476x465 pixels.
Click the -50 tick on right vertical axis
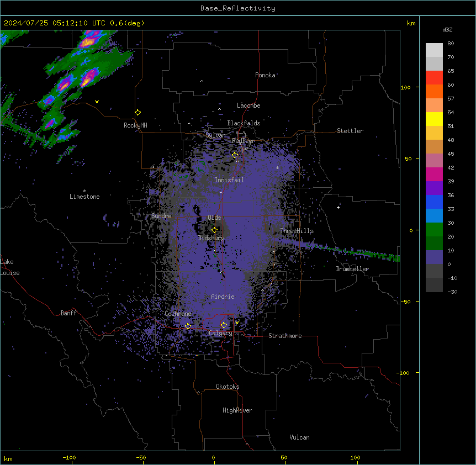tap(405, 302)
